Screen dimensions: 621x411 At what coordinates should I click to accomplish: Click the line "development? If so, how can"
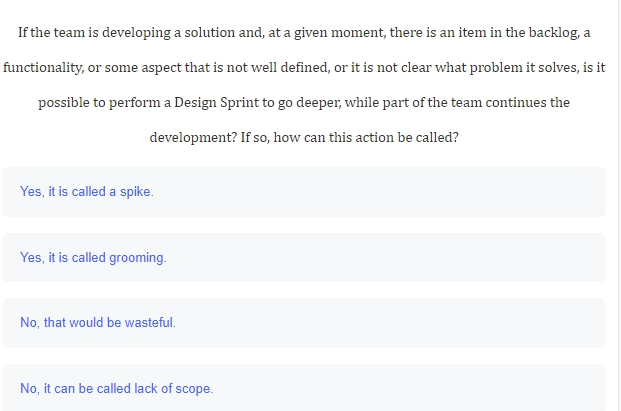(304, 138)
